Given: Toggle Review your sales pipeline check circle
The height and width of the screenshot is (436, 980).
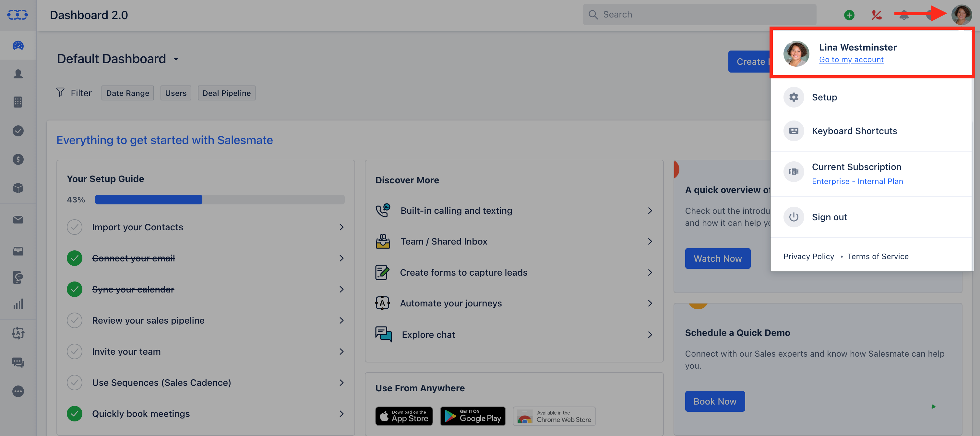Looking at the screenshot, I should click(x=75, y=320).
